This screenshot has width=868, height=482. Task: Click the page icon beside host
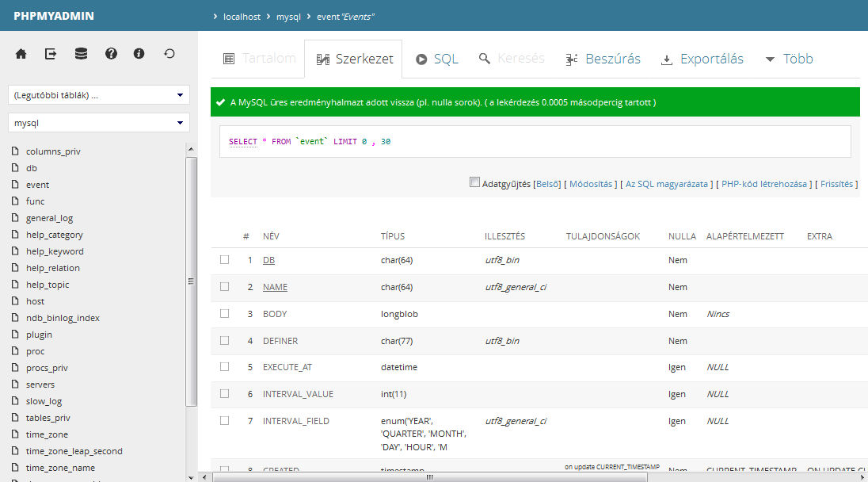(x=16, y=300)
